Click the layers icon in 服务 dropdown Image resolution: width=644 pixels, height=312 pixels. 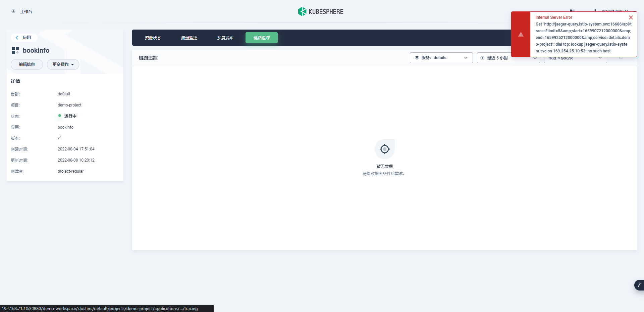pyautogui.click(x=417, y=58)
